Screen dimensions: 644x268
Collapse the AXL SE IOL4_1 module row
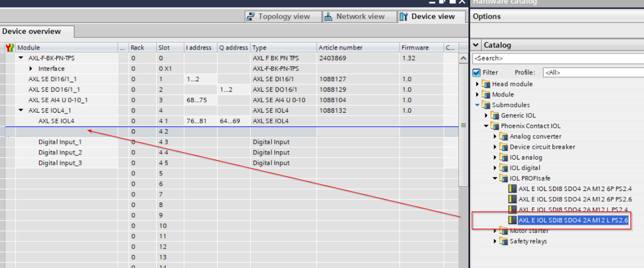pyautogui.click(x=21, y=110)
